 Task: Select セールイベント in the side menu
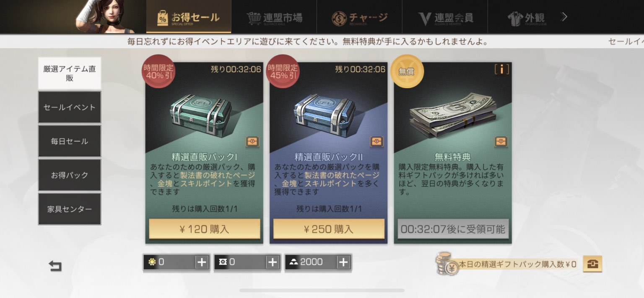click(70, 107)
